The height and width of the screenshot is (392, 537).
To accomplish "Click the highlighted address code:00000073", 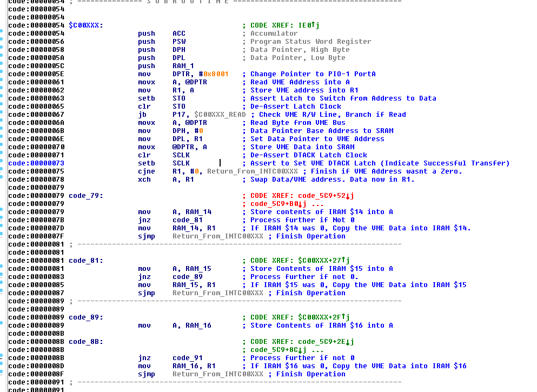I will [x=36, y=163].
